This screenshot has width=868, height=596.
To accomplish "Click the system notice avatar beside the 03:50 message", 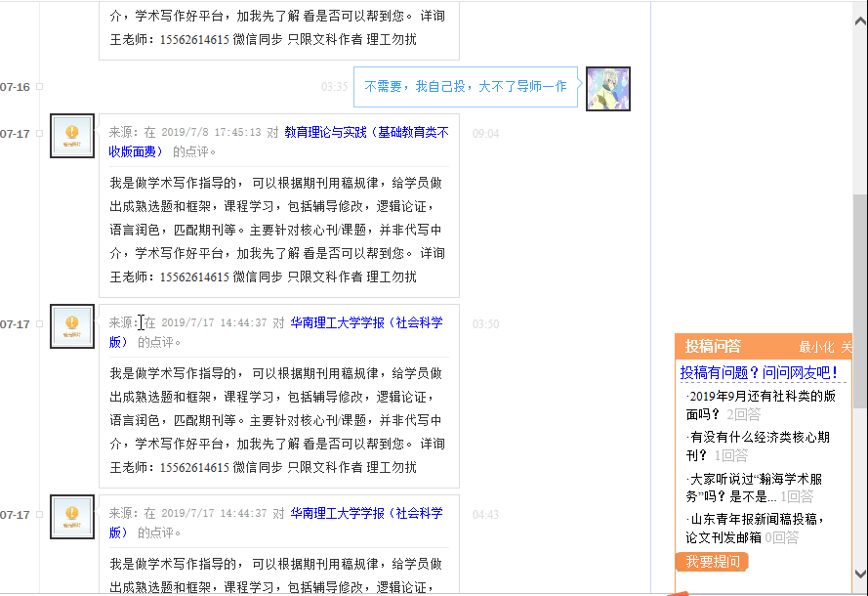I will point(72,325).
